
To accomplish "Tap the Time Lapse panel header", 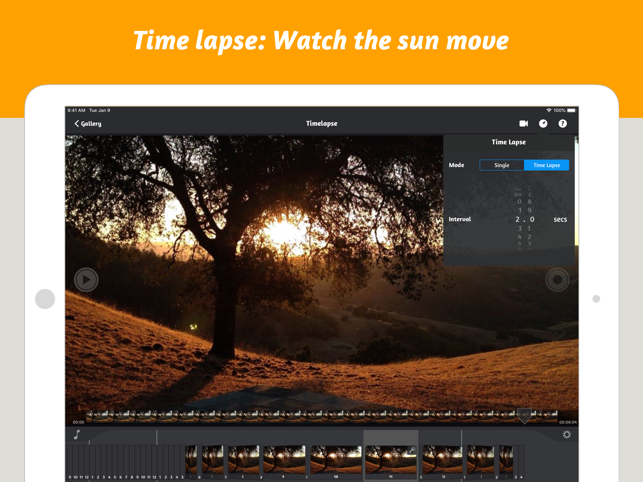I will [x=508, y=142].
